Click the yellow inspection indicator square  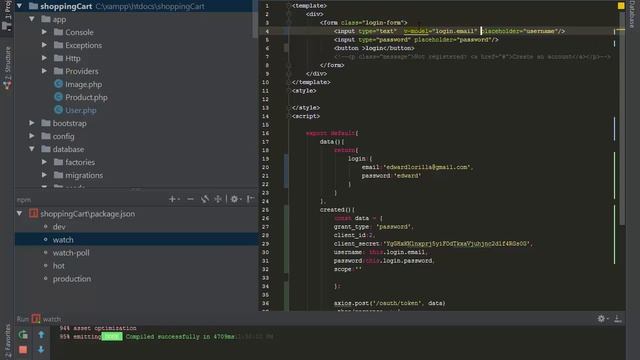point(621,6)
